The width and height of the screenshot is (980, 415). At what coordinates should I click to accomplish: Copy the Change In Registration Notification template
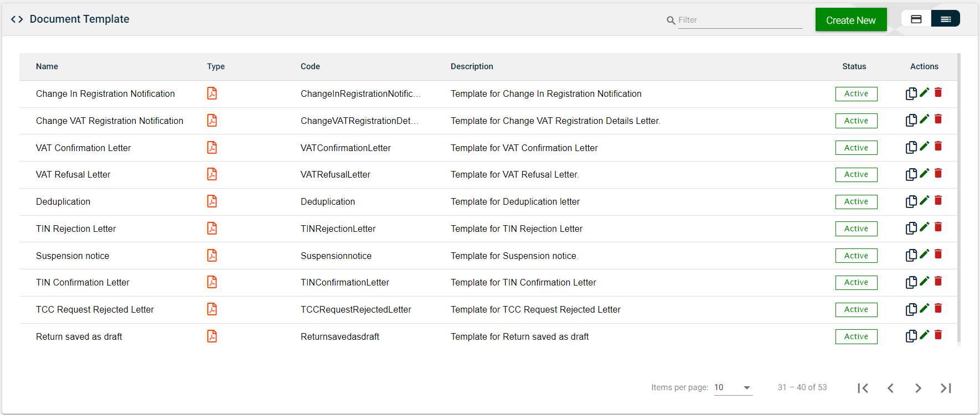click(911, 94)
